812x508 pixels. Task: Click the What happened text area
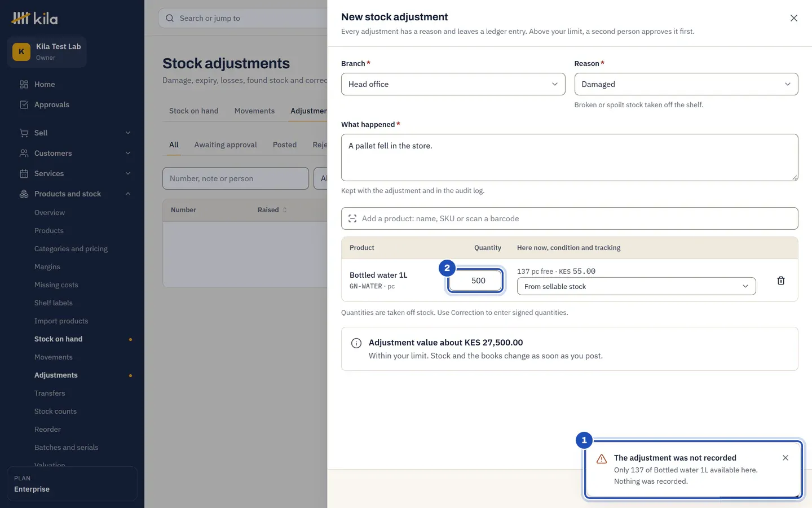coord(570,157)
